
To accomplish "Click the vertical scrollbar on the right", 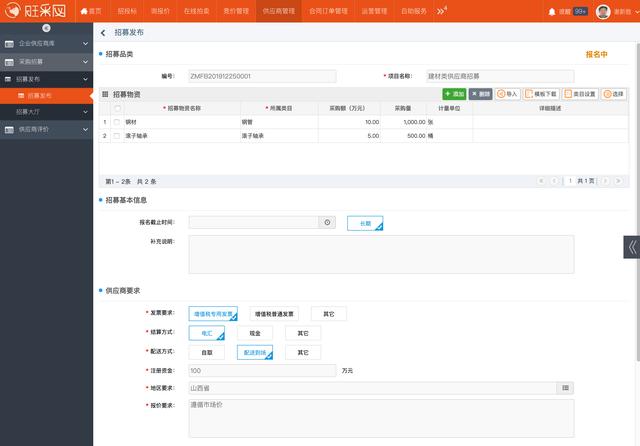I will [x=638, y=202].
